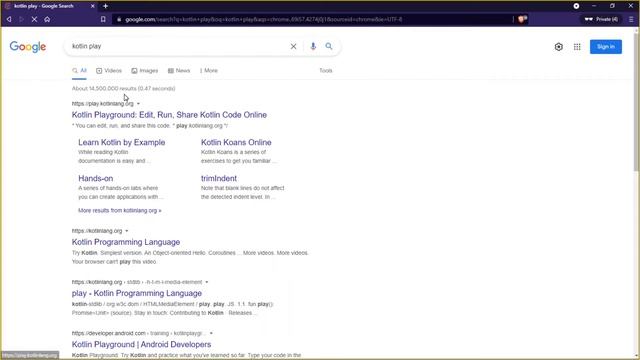Click the browser forward arrow
Image resolution: width=640 pixels, height=360 pixels.
[x=21, y=19]
